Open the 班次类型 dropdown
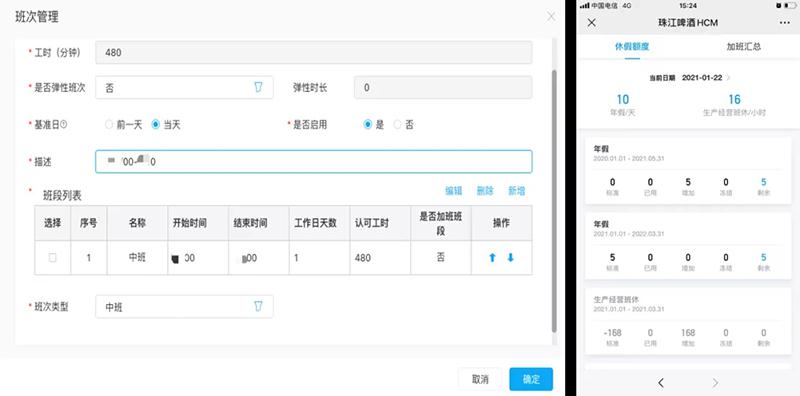800x396 pixels. tap(184, 307)
